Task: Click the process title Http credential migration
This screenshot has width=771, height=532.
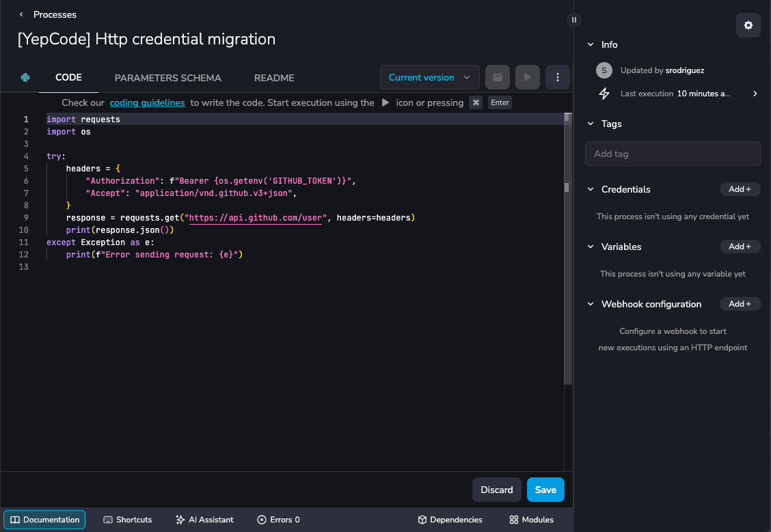Action: tap(146, 40)
